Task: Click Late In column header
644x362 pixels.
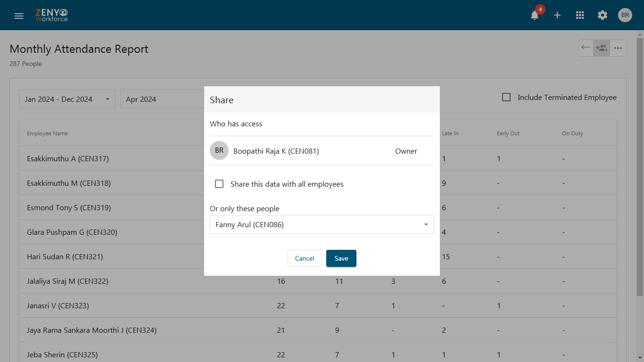Action: coord(450,133)
